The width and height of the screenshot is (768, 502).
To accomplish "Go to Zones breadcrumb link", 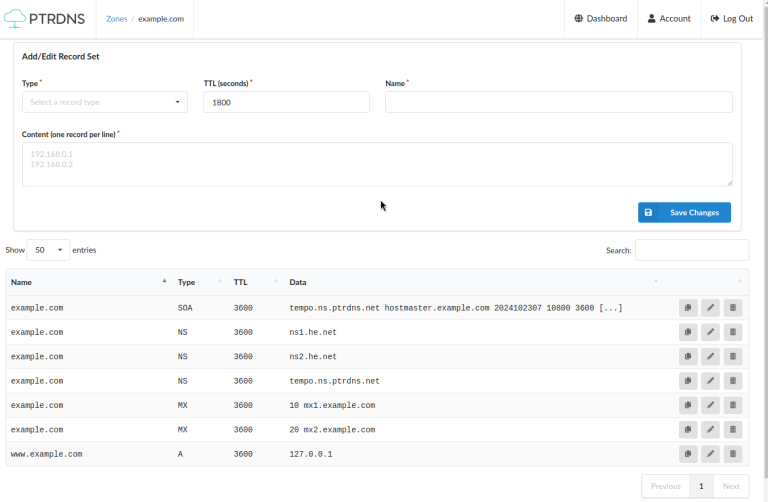I will pyautogui.click(x=117, y=19).
